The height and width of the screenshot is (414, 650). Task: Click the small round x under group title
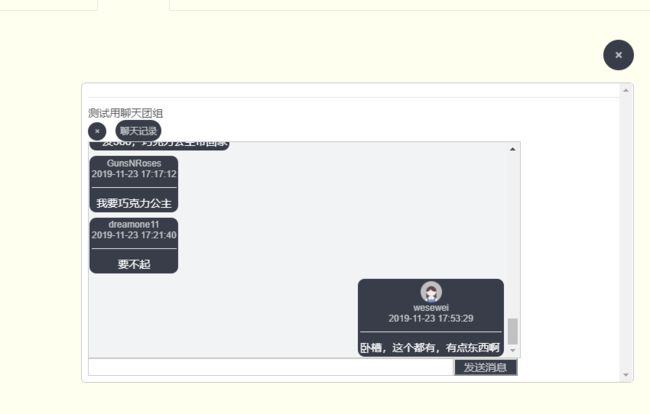pos(97,131)
